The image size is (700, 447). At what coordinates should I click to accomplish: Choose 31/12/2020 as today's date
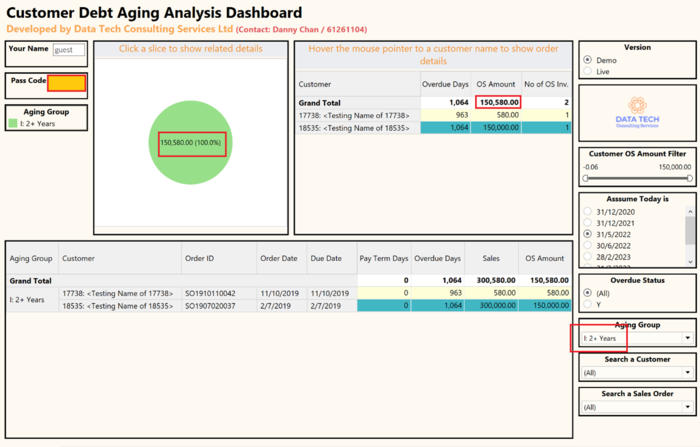click(x=587, y=213)
